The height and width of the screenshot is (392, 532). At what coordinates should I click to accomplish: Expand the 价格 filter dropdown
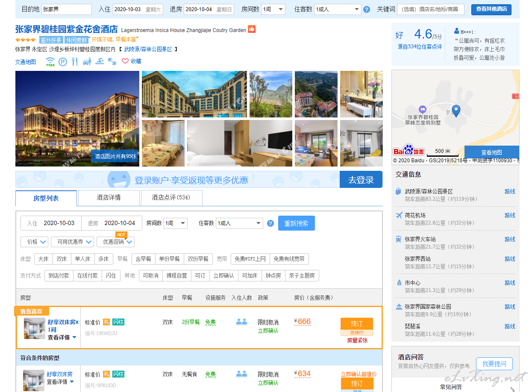point(34,242)
